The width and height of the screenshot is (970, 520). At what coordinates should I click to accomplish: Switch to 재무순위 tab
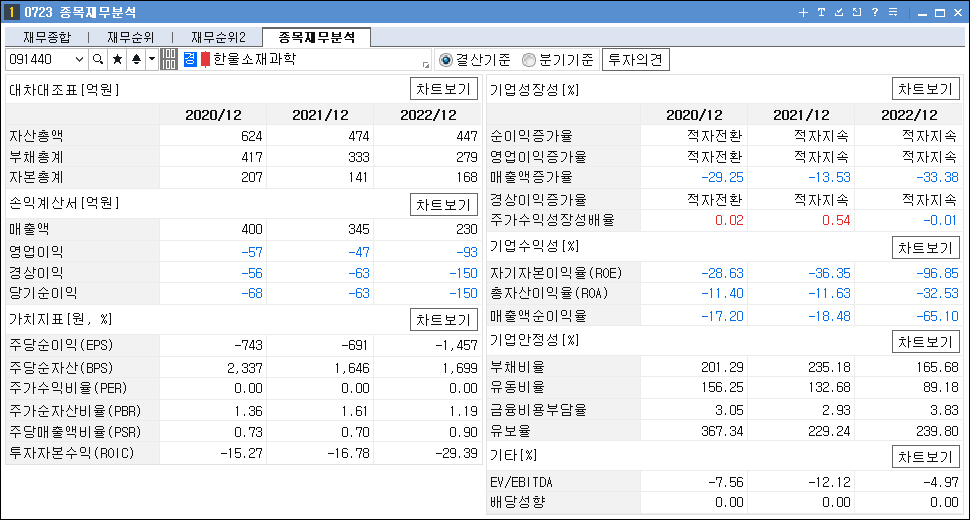pos(131,38)
